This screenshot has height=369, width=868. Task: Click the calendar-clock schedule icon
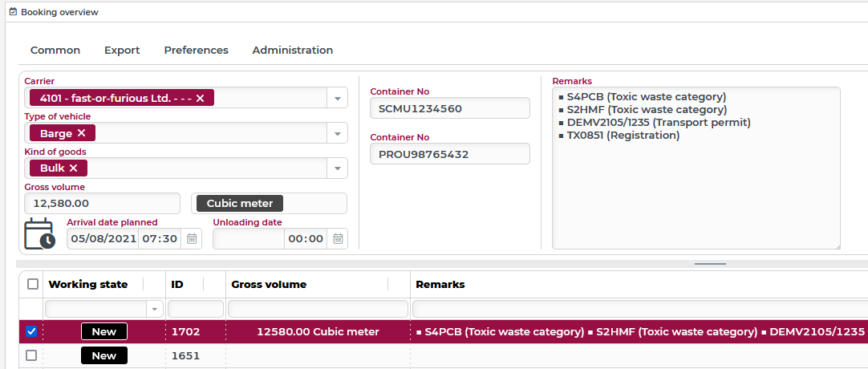39,233
